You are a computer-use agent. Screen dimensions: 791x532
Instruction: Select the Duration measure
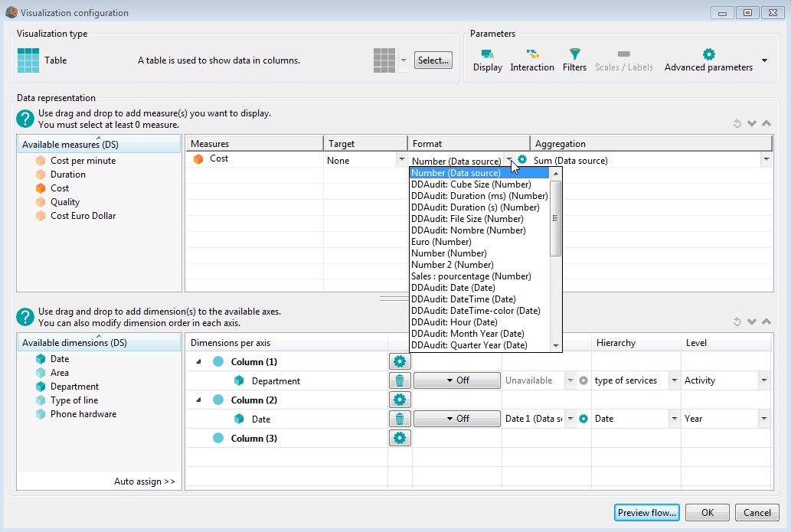pos(67,175)
